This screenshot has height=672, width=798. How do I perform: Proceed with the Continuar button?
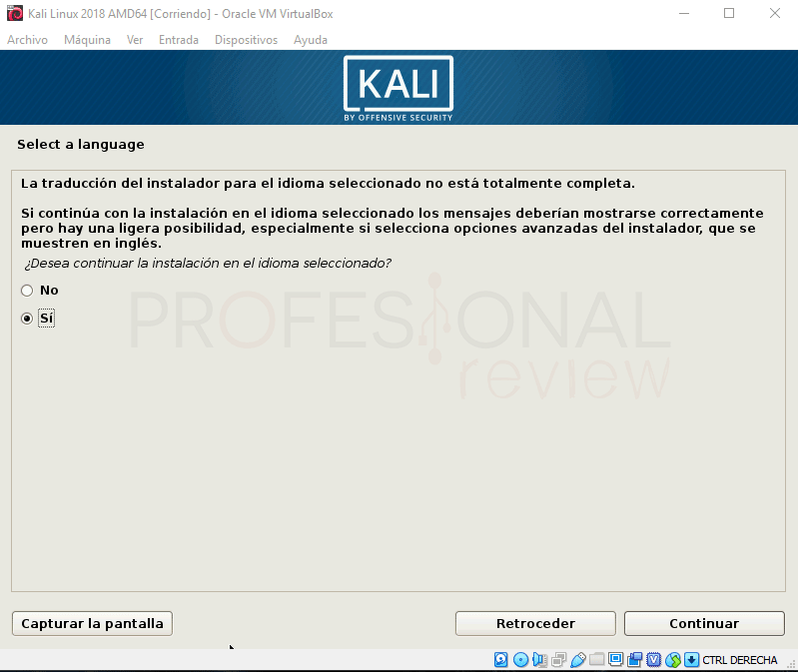pyautogui.click(x=704, y=624)
